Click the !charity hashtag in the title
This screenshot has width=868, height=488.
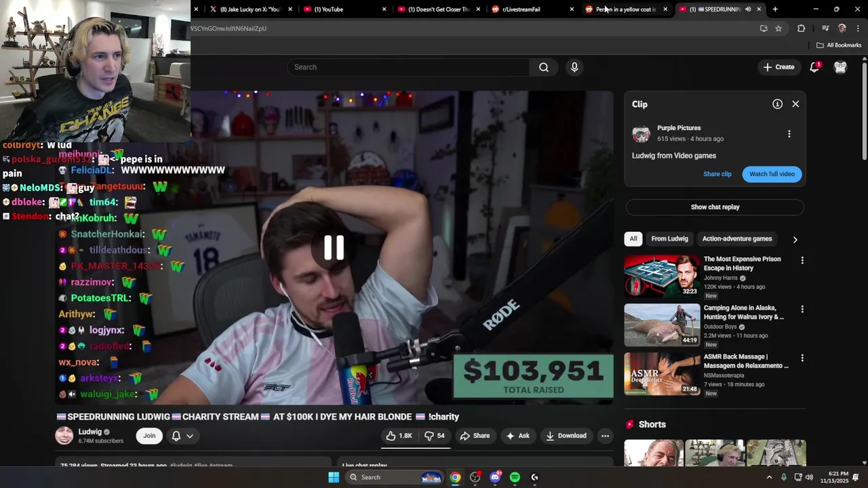[443, 417]
